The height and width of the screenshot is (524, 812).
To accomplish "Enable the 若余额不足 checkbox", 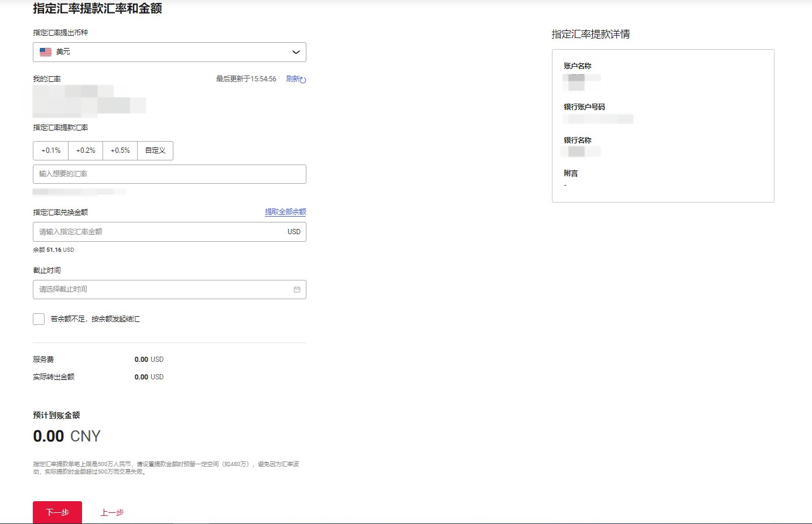I will pyautogui.click(x=39, y=319).
